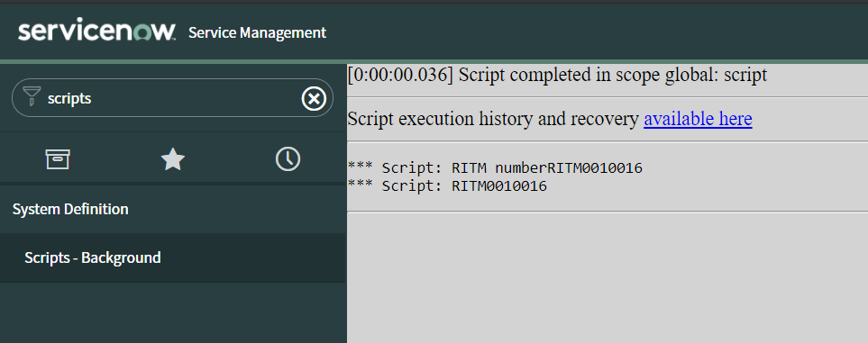Image resolution: width=868 pixels, height=343 pixels.
Task: Open Scripts - Background module
Action: (173, 257)
